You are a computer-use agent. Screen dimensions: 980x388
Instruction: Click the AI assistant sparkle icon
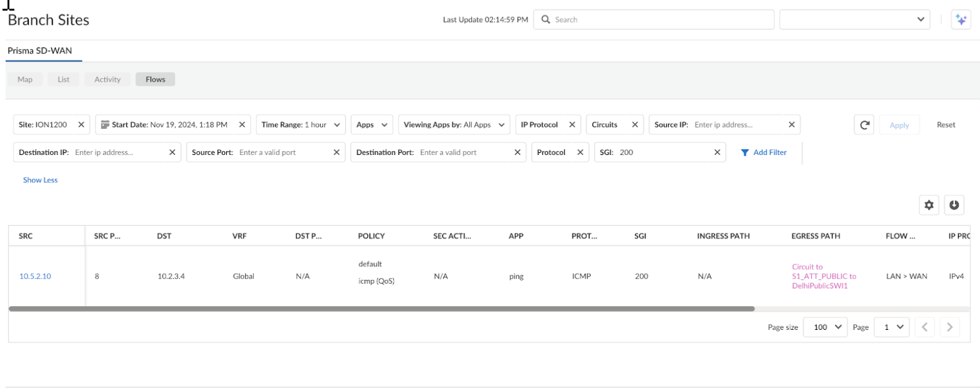point(960,19)
